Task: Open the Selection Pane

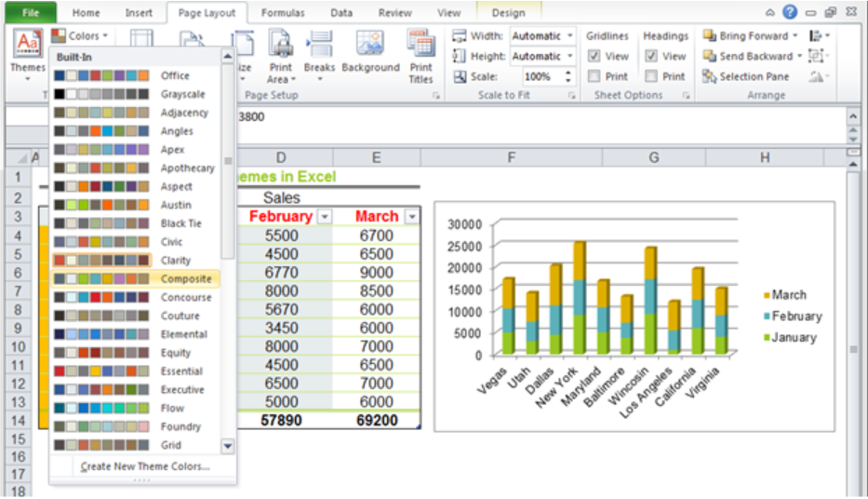Action: pos(745,76)
